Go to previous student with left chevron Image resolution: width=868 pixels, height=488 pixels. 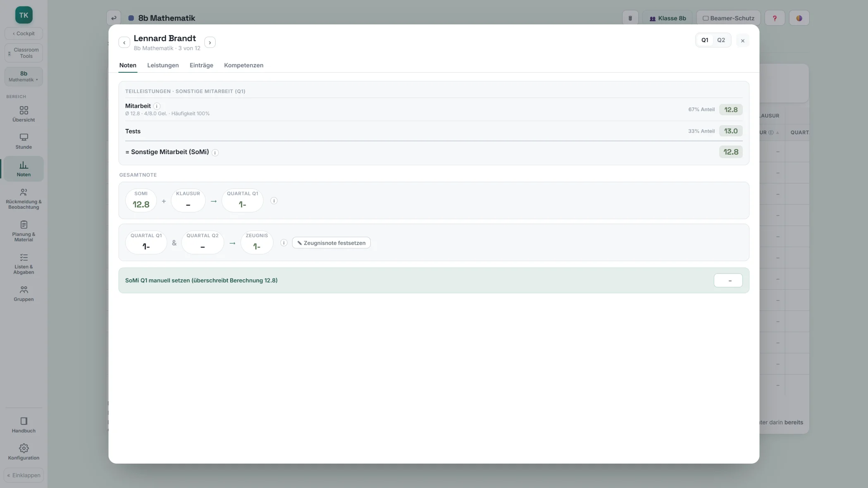tap(124, 43)
